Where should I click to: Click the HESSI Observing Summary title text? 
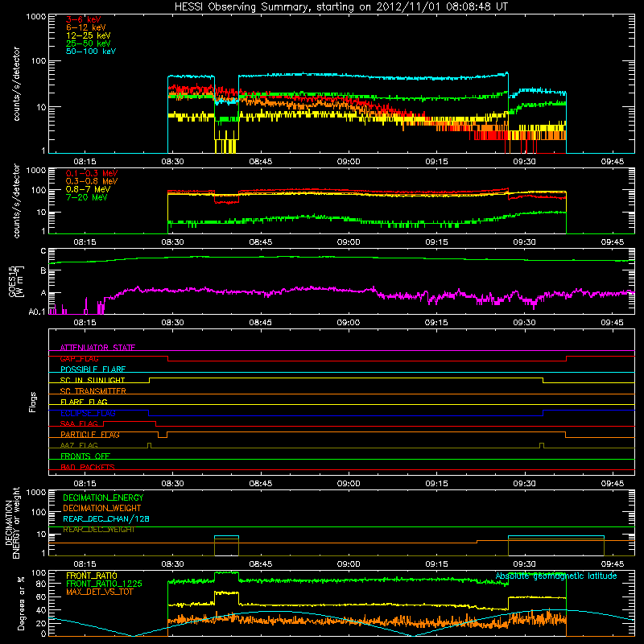(x=341, y=7)
